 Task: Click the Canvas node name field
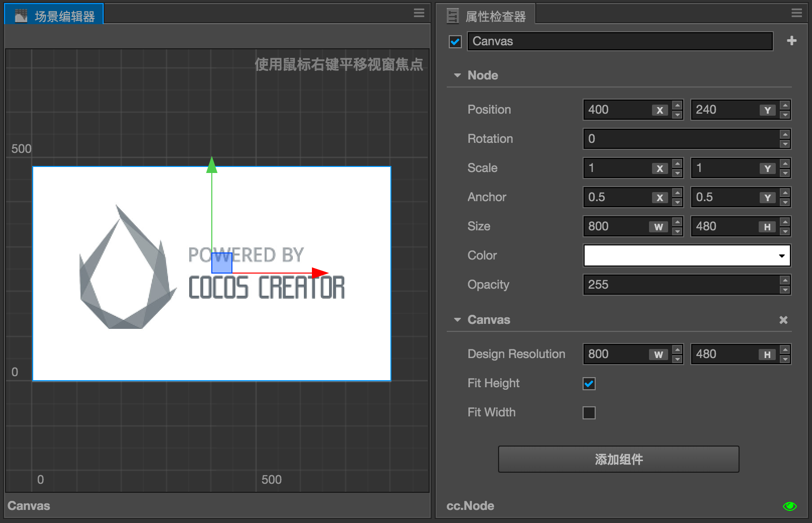coord(620,41)
